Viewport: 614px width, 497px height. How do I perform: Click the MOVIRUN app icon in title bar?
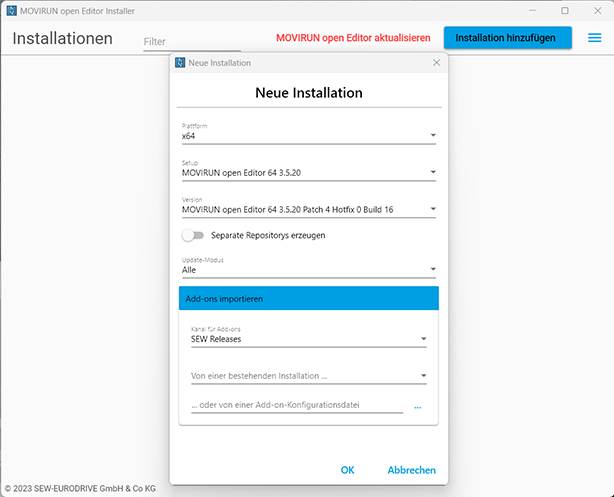point(11,10)
